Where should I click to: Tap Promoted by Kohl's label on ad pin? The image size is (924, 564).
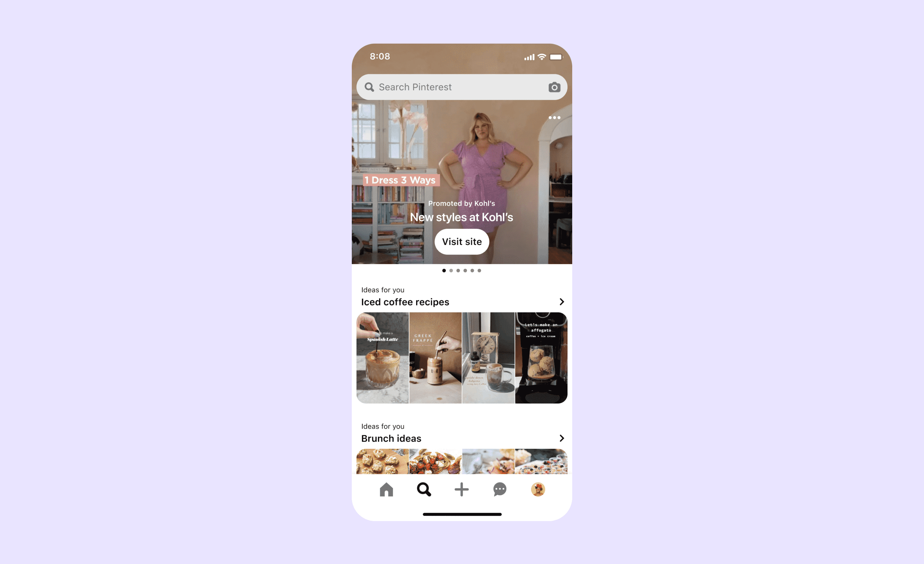point(463,203)
